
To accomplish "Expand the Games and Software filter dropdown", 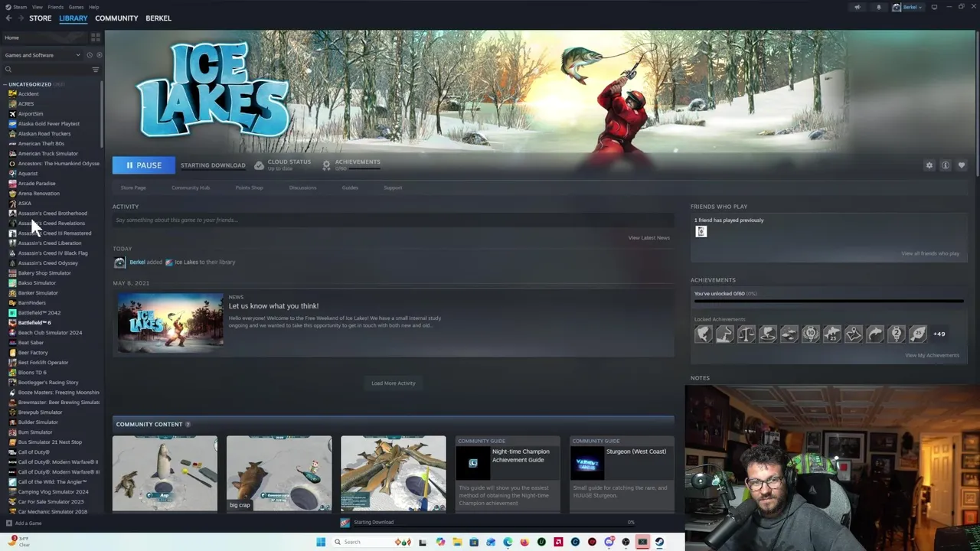I will pyautogui.click(x=42, y=55).
